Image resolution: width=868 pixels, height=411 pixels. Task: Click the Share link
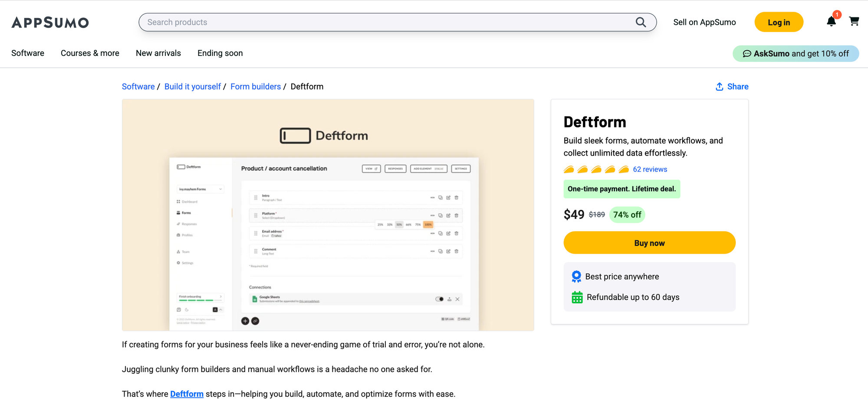click(738, 87)
